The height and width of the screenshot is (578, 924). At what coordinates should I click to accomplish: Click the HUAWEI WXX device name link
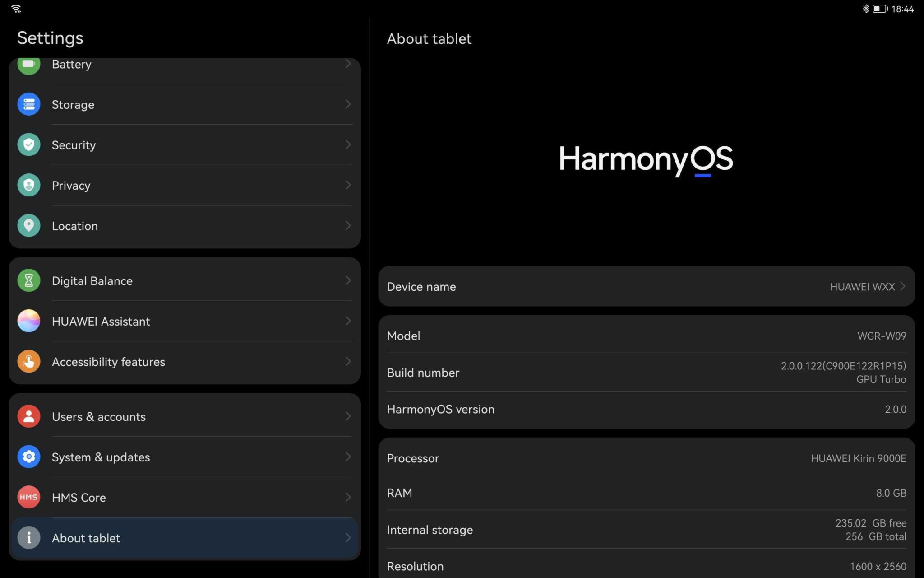point(864,286)
